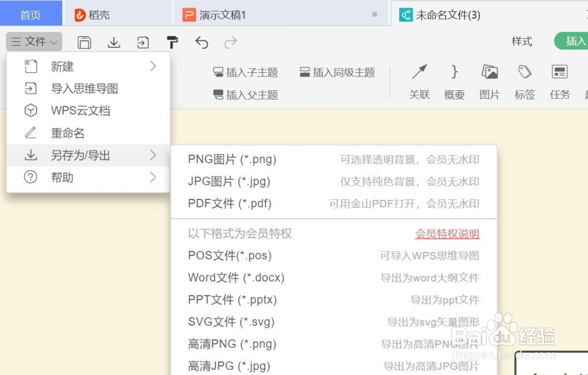Screen dimensions: 588x375
Task: Click the undo arrow icon
Action: pyautogui.click(x=202, y=43)
